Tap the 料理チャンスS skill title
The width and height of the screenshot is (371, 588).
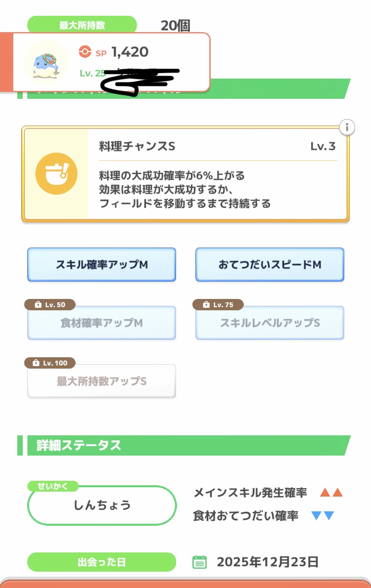click(137, 147)
